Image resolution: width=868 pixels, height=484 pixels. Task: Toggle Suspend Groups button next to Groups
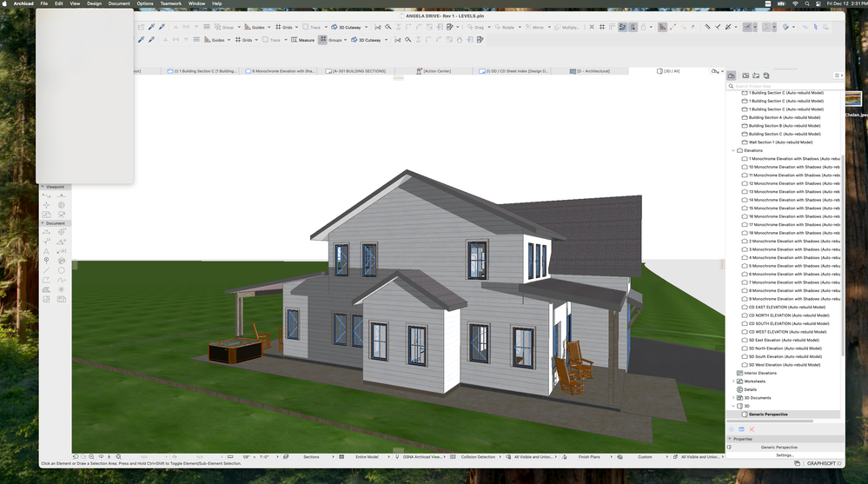pyautogui.click(x=322, y=39)
